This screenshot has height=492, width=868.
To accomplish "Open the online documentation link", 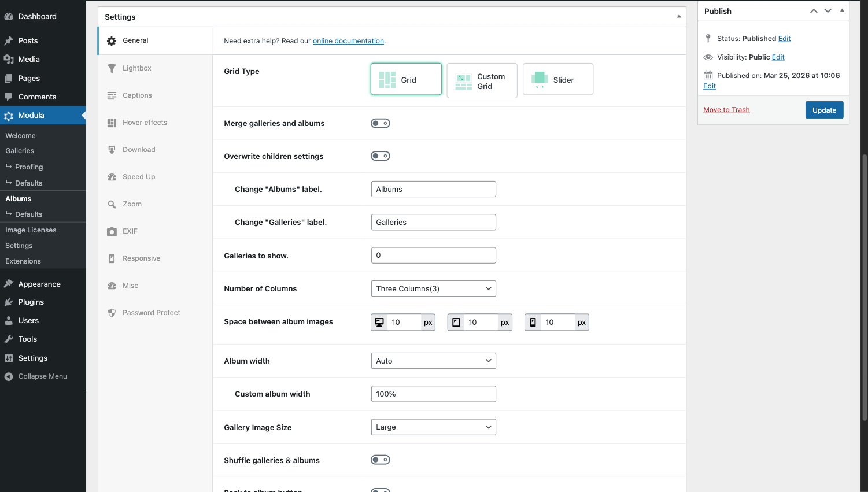I will click(x=348, y=41).
